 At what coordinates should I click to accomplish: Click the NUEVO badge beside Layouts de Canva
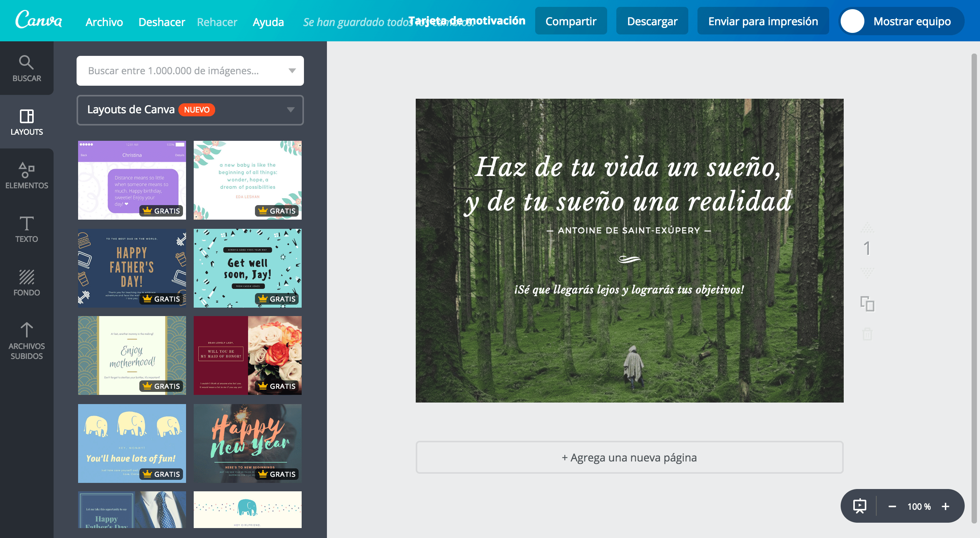(197, 110)
